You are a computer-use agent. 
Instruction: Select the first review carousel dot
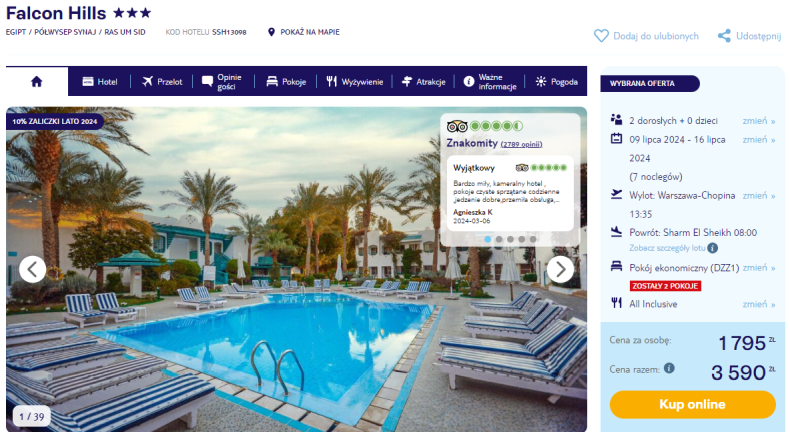tap(488, 239)
